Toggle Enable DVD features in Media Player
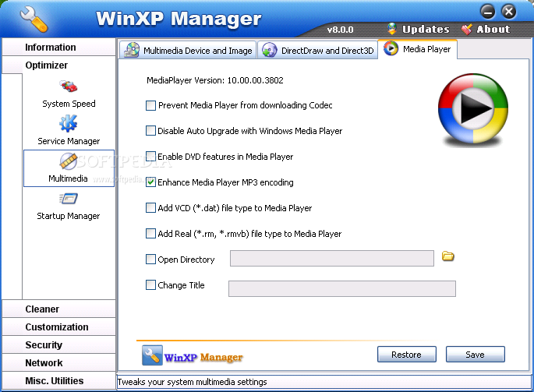Screen dimensions: 534x392 150,157
